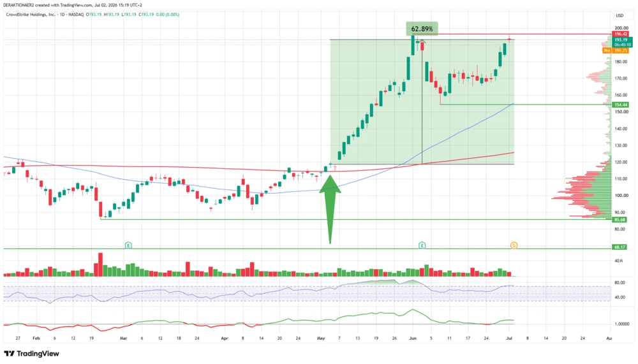This screenshot has width=638, height=364.
Task: Click the NASDAQ exchange label
Action: 76,15
